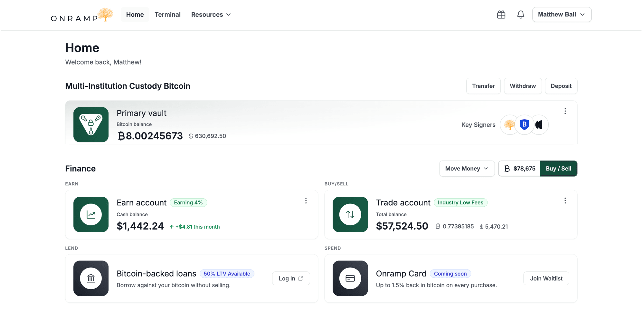Click the Earn account chart icon

pos(91,214)
